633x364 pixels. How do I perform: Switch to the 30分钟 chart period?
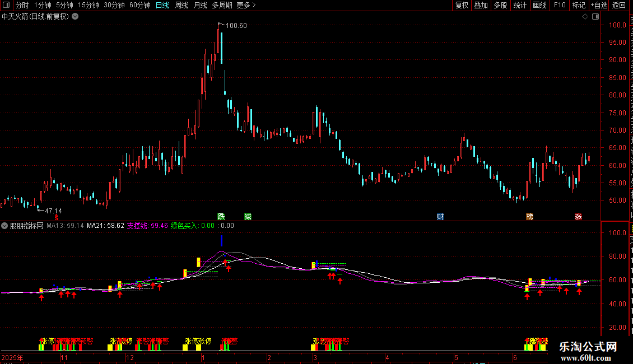click(x=114, y=5)
